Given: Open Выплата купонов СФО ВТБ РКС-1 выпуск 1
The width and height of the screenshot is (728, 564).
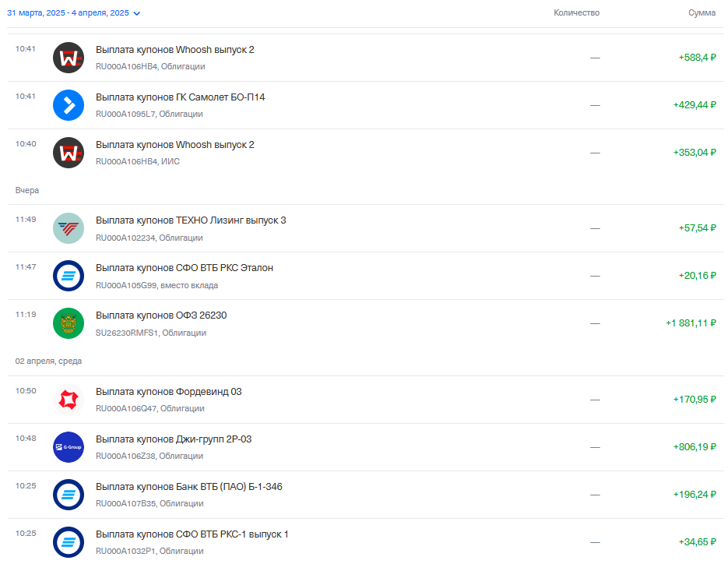Looking at the screenshot, I should click(192, 534).
